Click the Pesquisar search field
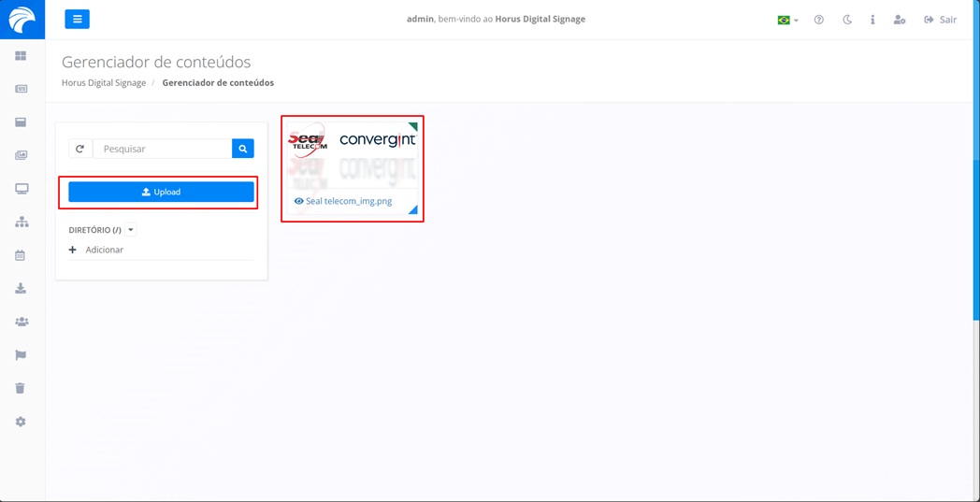The width and height of the screenshot is (980, 502). click(x=163, y=149)
